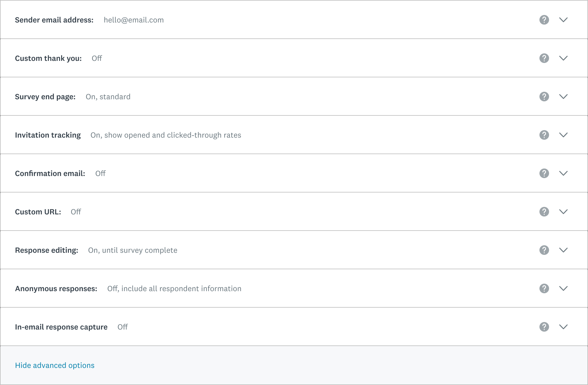
Task: Expand the Confirmation email section
Action: pos(563,173)
